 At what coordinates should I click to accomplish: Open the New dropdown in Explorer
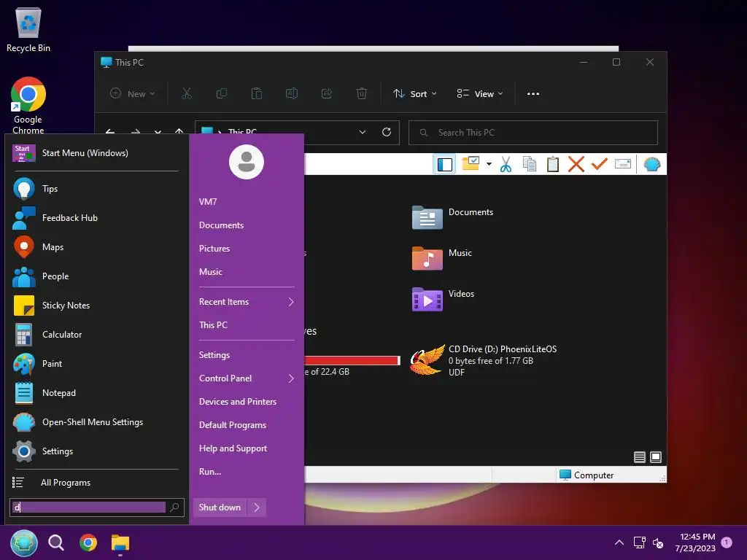133,94
